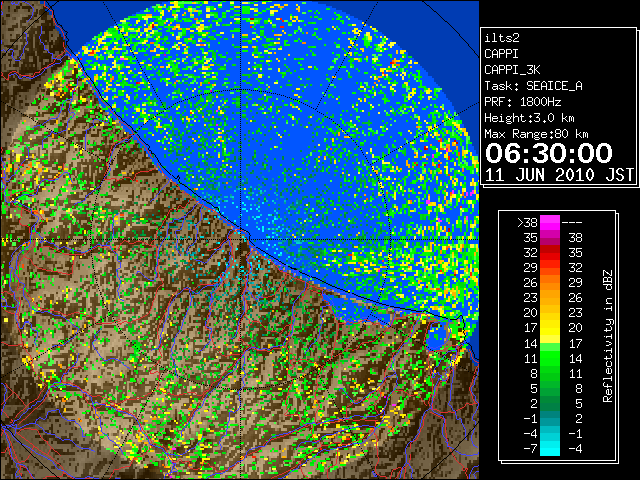The image size is (640, 480).
Task: Click the 'CAPPI_3K' label in info box
Action: 512,70
